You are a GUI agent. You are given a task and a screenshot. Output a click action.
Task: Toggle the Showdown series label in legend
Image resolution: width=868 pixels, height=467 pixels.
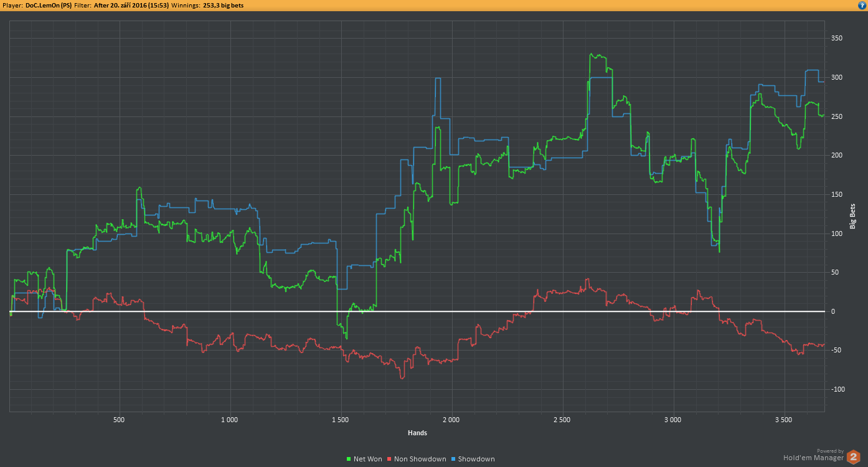tap(476, 460)
